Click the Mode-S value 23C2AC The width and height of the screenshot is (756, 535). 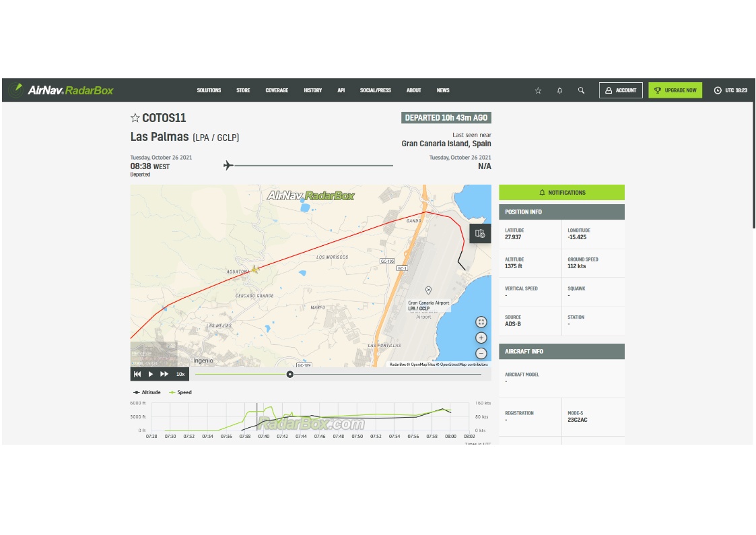click(x=578, y=420)
